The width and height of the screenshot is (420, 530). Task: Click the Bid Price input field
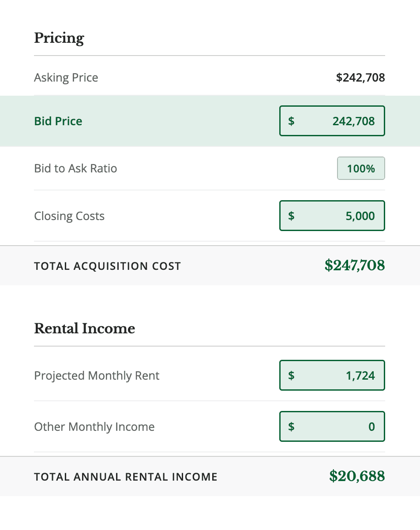340,121
